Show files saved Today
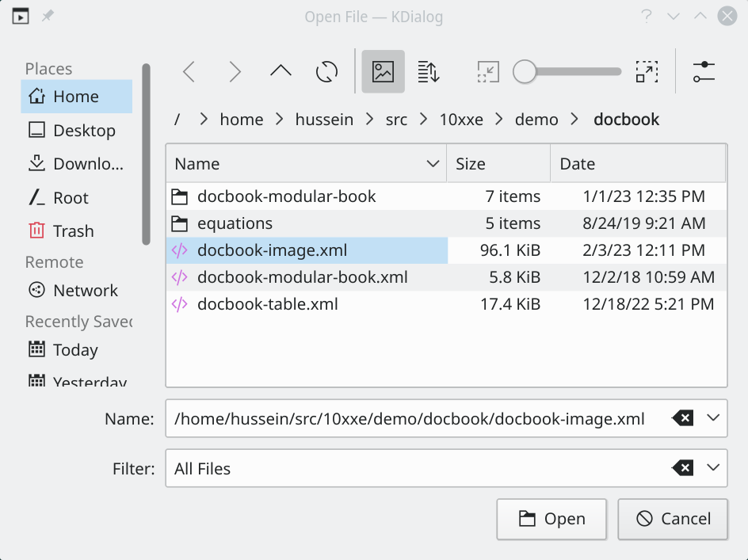Screen dimensions: 748x560 point(76,349)
